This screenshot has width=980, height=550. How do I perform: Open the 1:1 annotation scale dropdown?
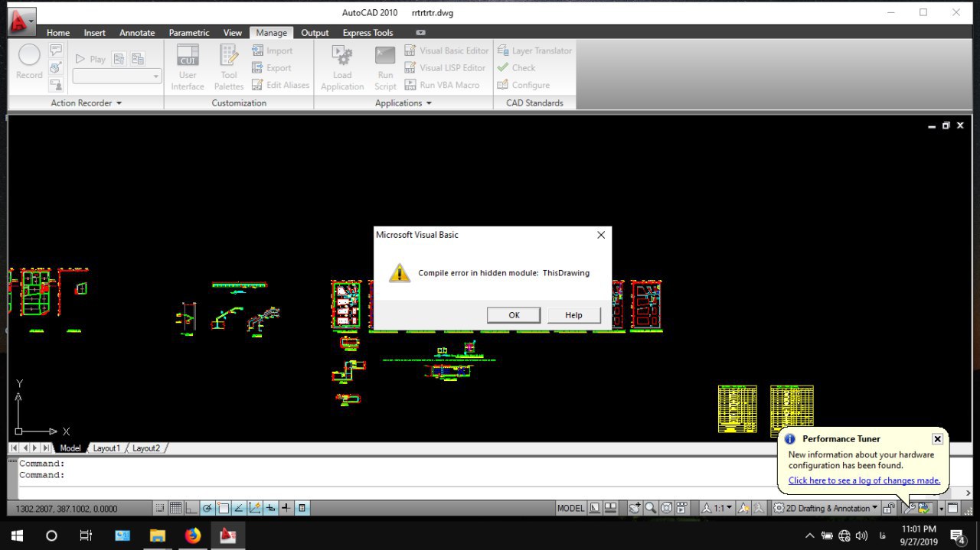coord(717,508)
